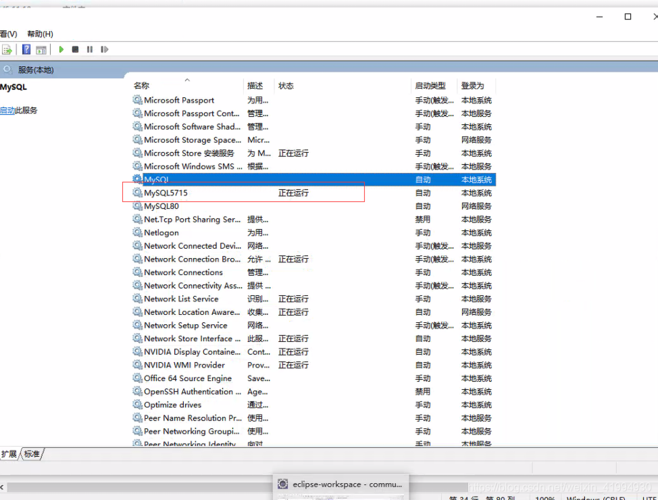Select Microsoft Windows SMS Router service

coord(193,166)
